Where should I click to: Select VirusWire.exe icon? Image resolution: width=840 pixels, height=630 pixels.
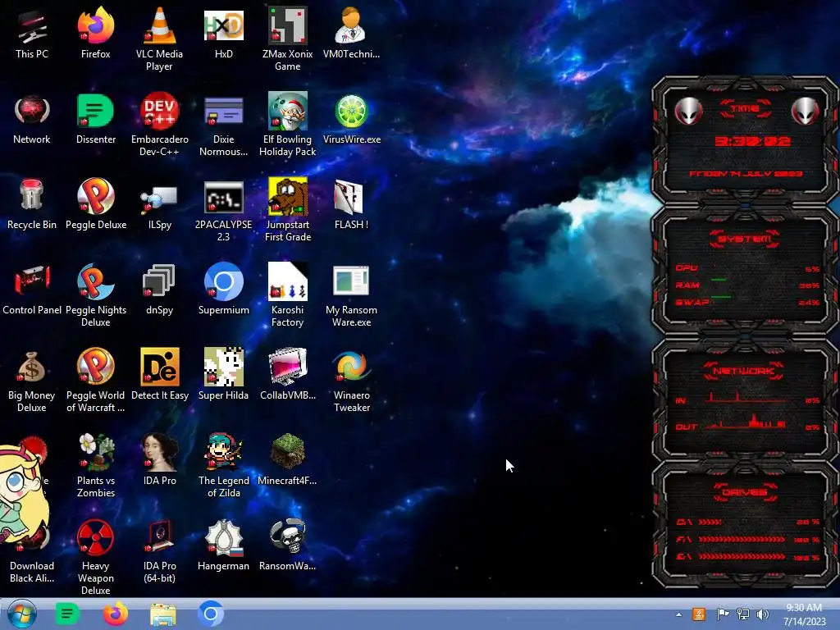[351, 119]
